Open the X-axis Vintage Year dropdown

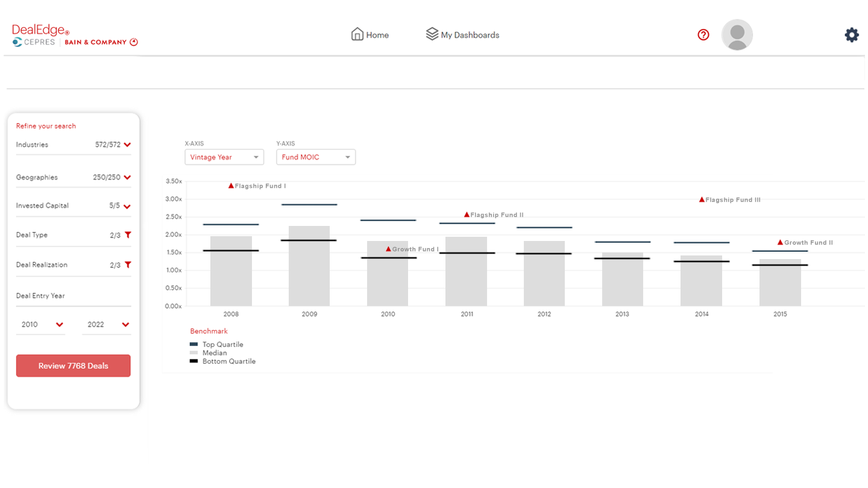coord(224,157)
